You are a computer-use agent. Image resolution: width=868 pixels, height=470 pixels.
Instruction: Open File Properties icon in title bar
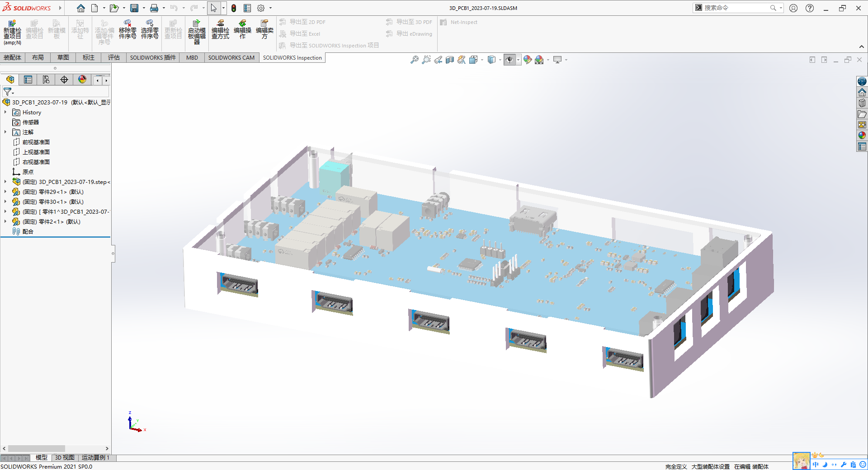pos(247,8)
